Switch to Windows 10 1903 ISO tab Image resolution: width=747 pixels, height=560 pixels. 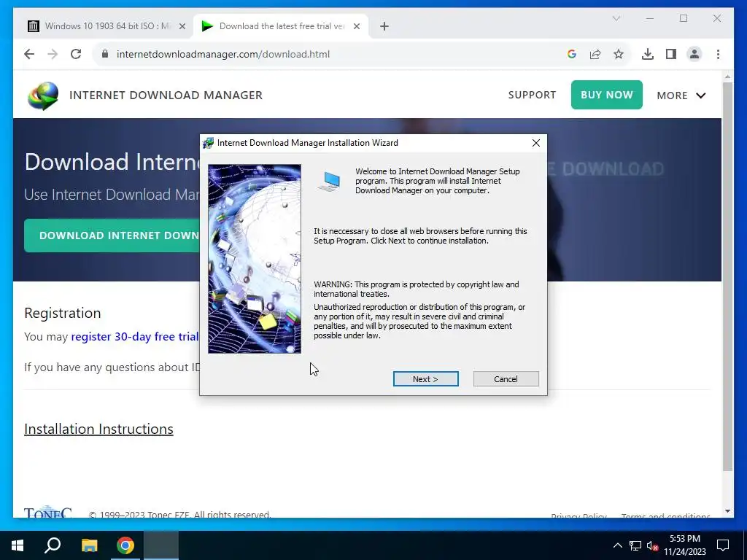pyautogui.click(x=107, y=26)
